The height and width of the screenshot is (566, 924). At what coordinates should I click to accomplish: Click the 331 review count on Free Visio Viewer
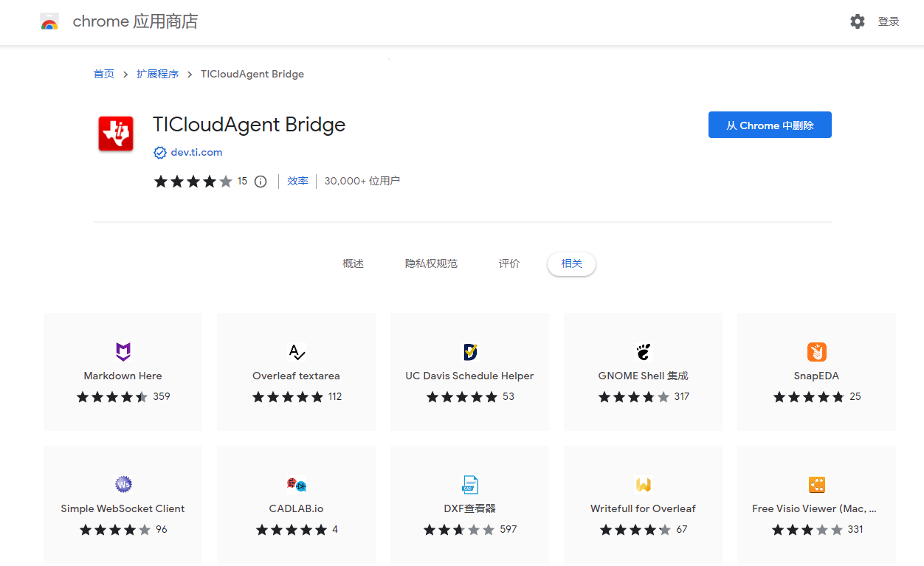(x=855, y=530)
